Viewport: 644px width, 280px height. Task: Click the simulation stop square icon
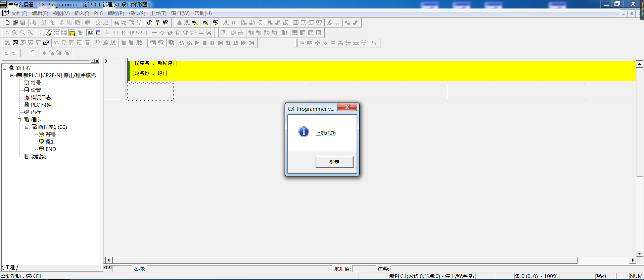[205, 43]
